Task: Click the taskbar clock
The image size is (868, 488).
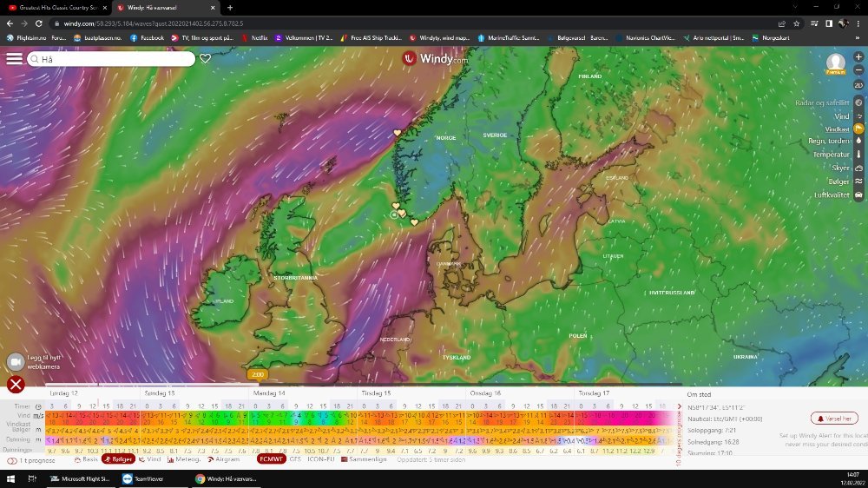Action: pyautogui.click(x=852, y=478)
